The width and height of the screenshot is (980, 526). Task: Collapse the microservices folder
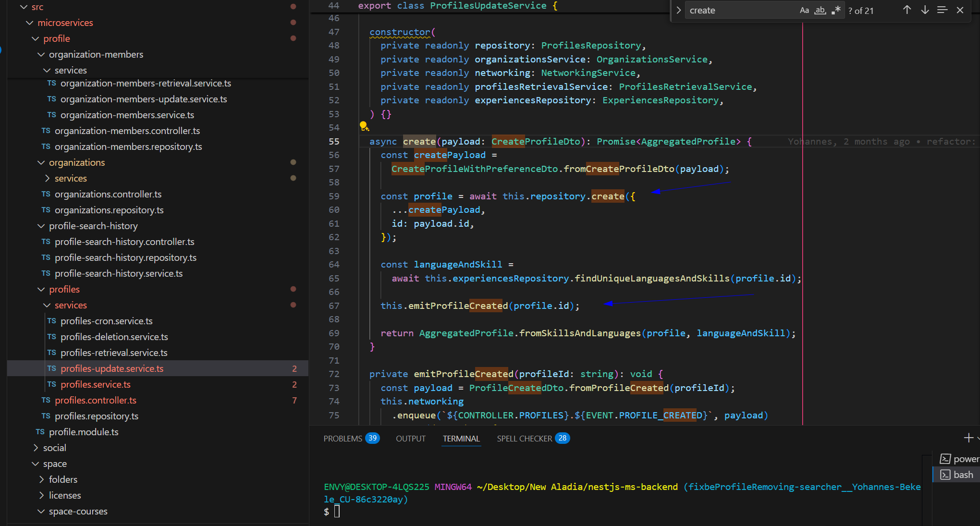click(30, 23)
